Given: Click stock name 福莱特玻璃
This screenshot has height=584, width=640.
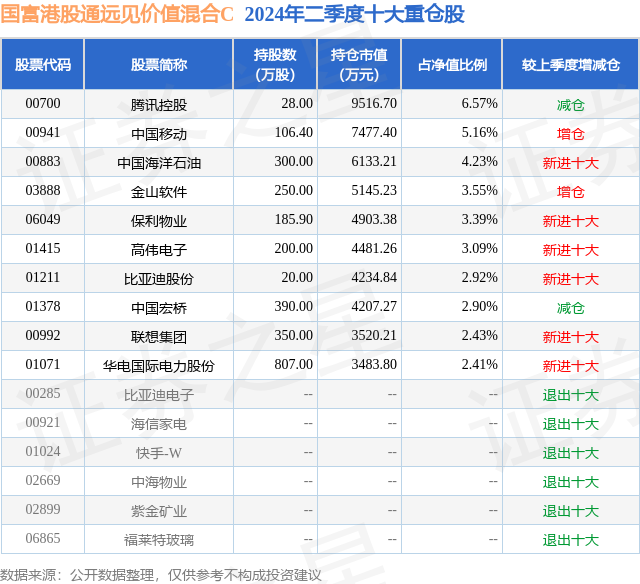Looking at the screenshot, I should tap(159, 540).
